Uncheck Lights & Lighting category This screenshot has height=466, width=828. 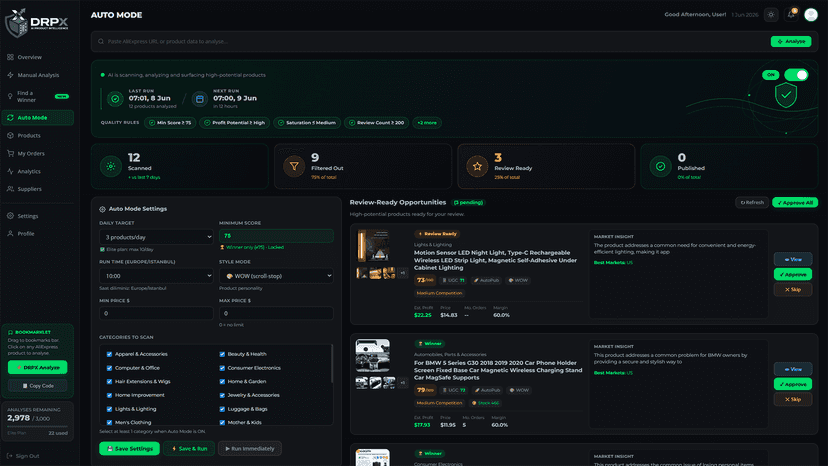[x=109, y=409]
